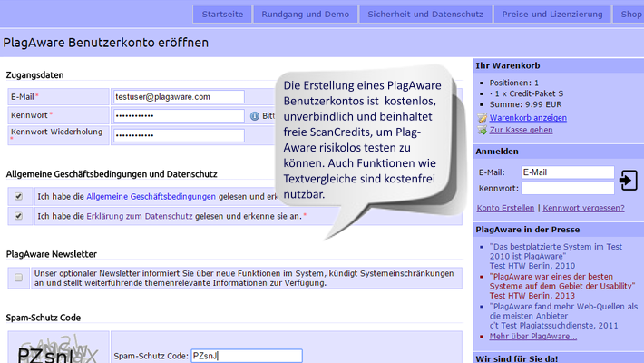Click the captcha image showing PZsnJ
This screenshot has width=644, height=363.
click(58, 348)
